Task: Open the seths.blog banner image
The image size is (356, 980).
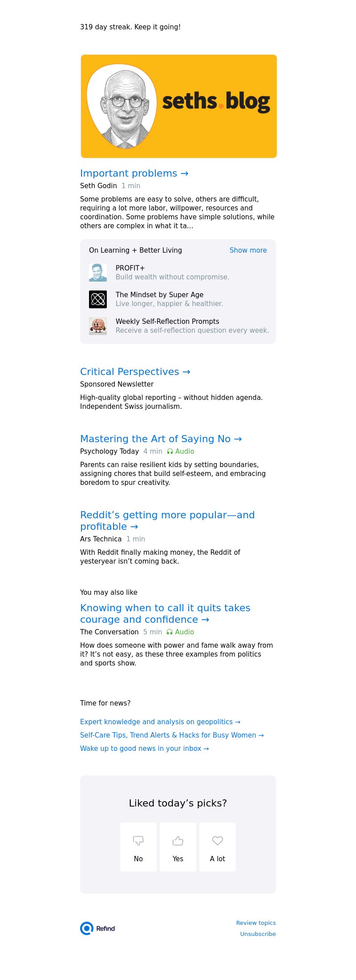Action: 179,106
